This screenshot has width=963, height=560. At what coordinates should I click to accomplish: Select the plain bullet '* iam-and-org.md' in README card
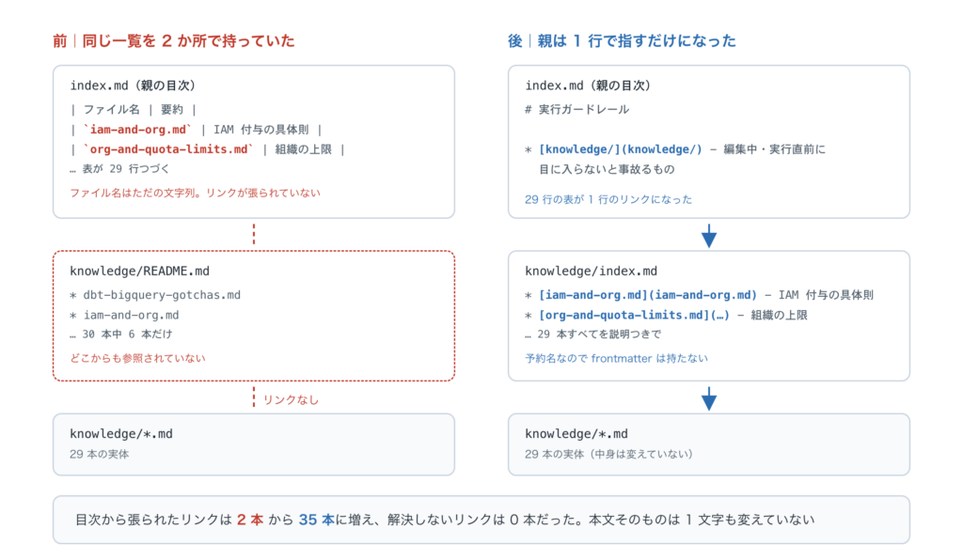(x=125, y=316)
